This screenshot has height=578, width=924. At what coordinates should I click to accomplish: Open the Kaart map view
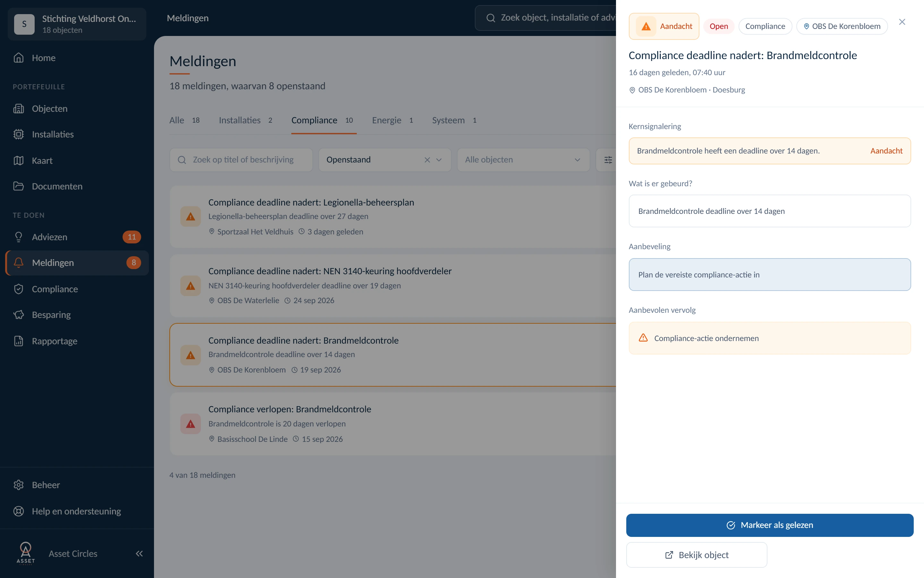tap(76, 161)
